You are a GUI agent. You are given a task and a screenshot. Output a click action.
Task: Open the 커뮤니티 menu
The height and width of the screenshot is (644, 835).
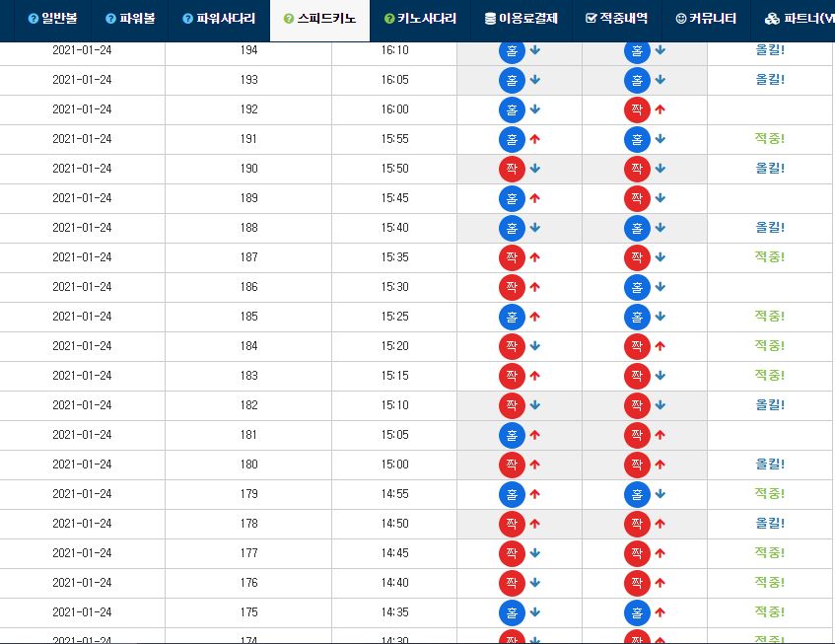[706, 19]
